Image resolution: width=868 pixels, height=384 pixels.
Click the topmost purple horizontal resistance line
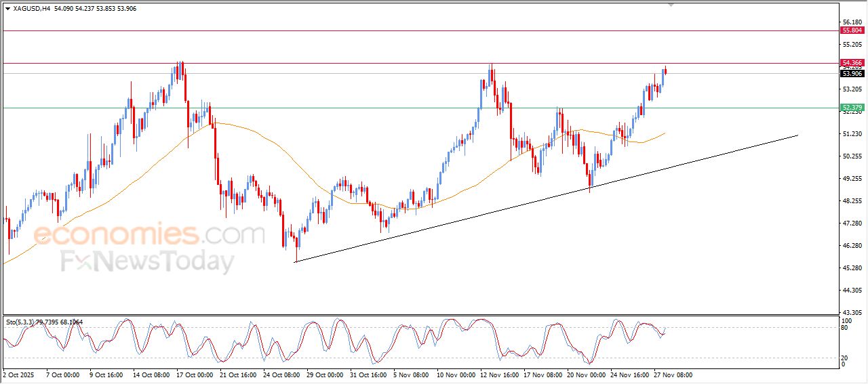click(x=407, y=30)
